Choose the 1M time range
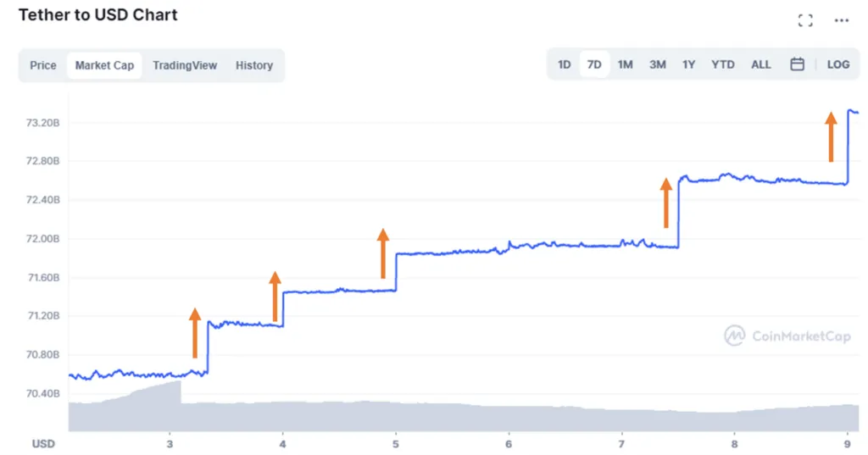 point(625,64)
